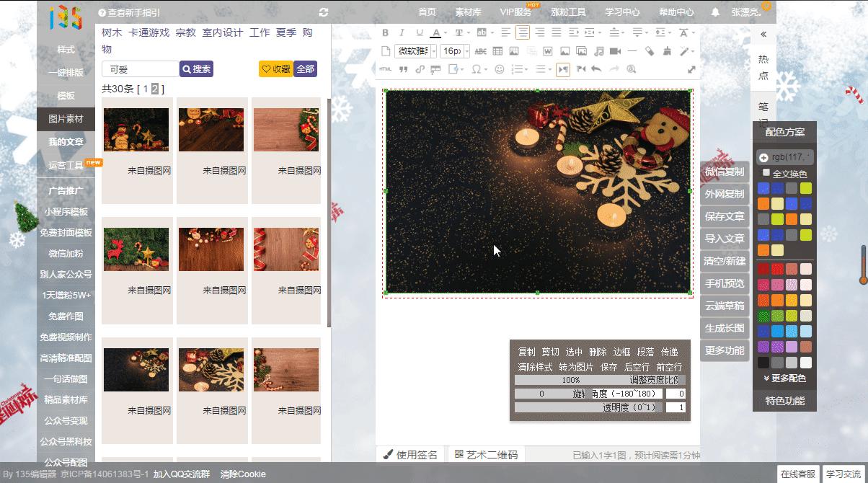Switch to HTML source mode
868x483 pixels.
click(385, 69)
